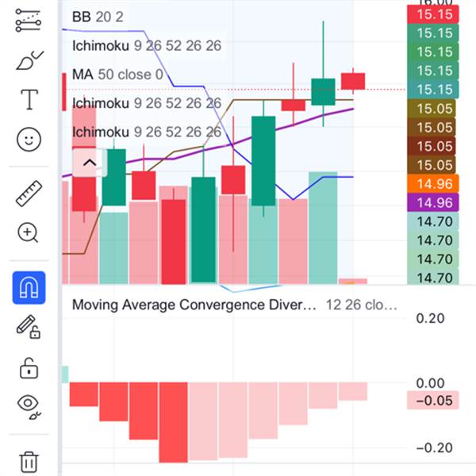This screenshot has width=476, height=476.
Task: Select the Brush drawing tool
Action: click(x=29, y=60)
